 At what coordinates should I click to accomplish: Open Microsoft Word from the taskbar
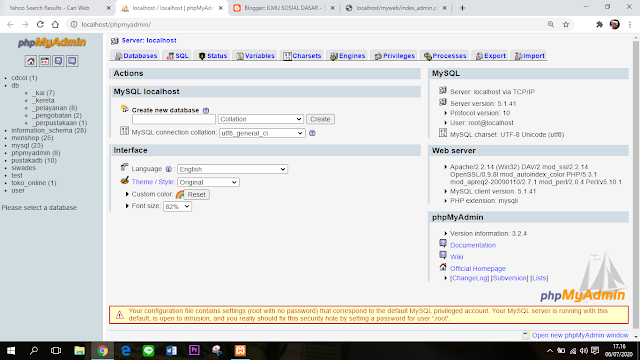pos(171,351)
